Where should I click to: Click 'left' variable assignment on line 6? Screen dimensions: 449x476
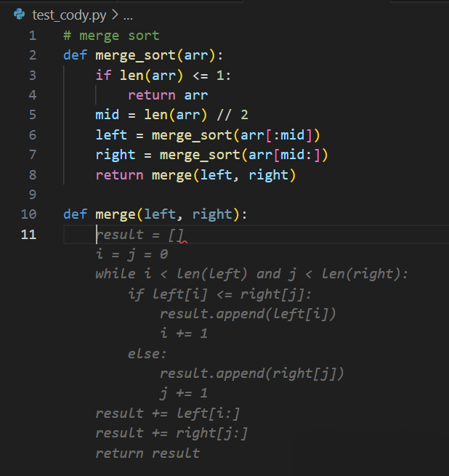pos(111,134)
